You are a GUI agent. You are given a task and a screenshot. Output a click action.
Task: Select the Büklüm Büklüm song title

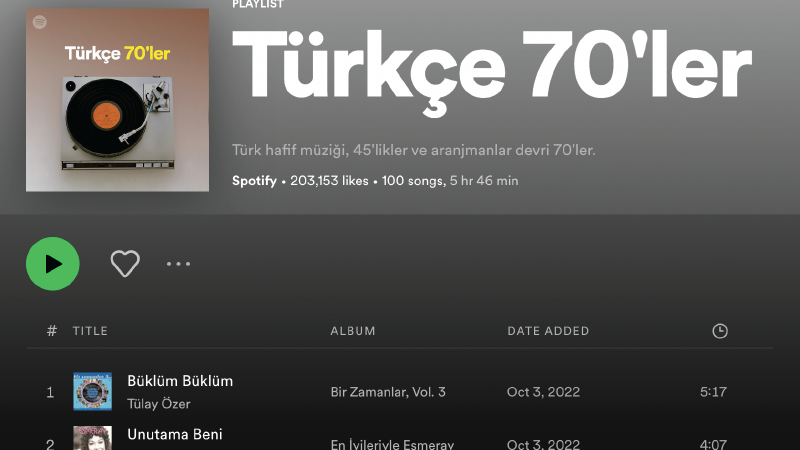pyautogui.click(x=180, y=381)
